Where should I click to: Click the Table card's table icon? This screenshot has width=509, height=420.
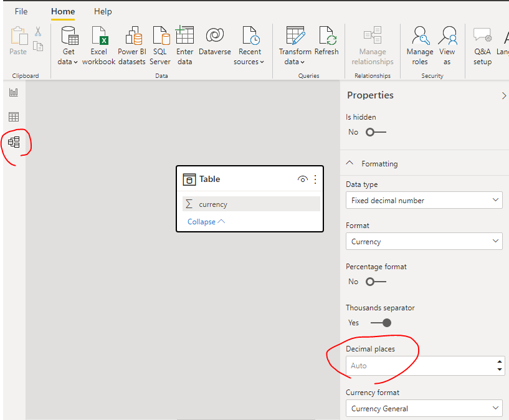coord(189,179)
